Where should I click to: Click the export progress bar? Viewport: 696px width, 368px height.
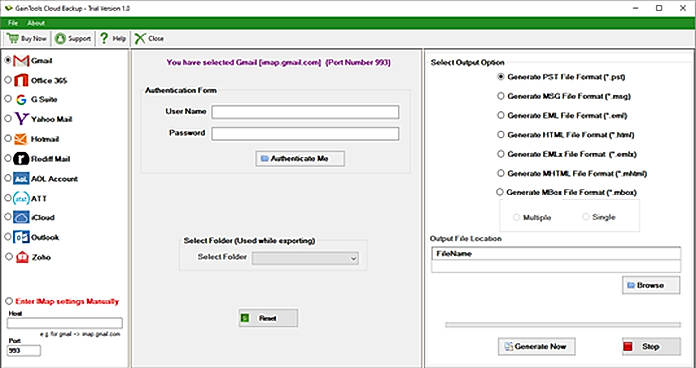pyautogui.click(x=563, y=325)
